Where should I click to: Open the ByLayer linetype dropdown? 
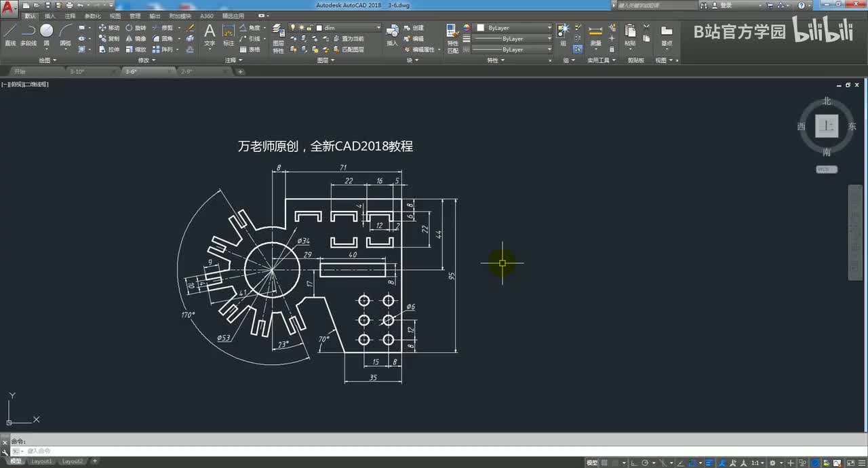coord(513,50)
